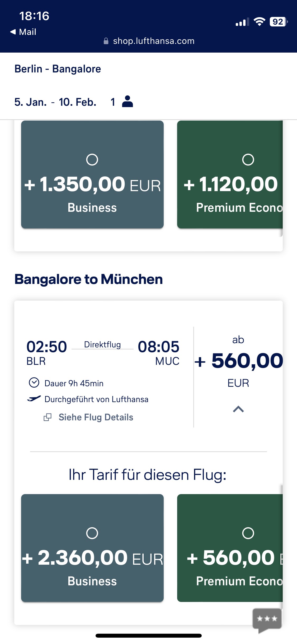Choose Business fare for 2.360,00 EUR
Viewport: 297px width, 644px height.
tap(92, 548)
